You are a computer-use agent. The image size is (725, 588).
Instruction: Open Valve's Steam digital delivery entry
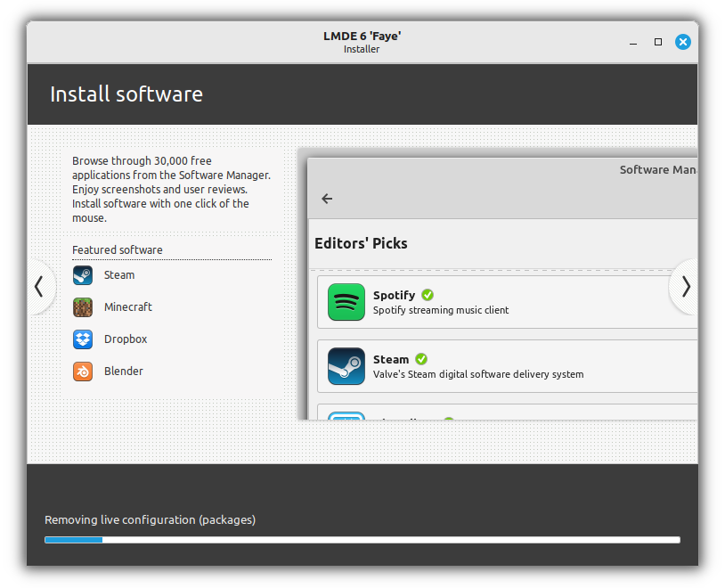(499, 366)
